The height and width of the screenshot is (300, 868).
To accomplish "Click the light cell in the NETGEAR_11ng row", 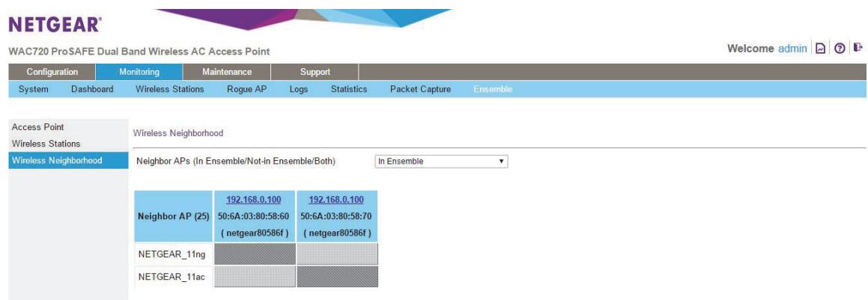I will coord(337,254).
